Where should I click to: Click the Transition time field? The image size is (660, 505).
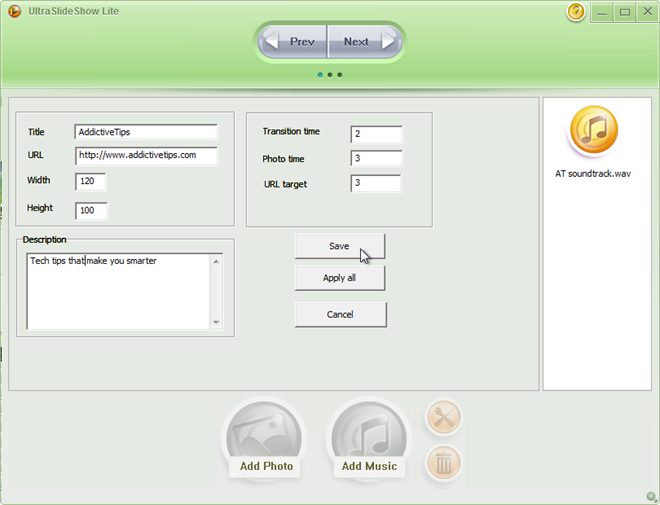tap(376, 134)
